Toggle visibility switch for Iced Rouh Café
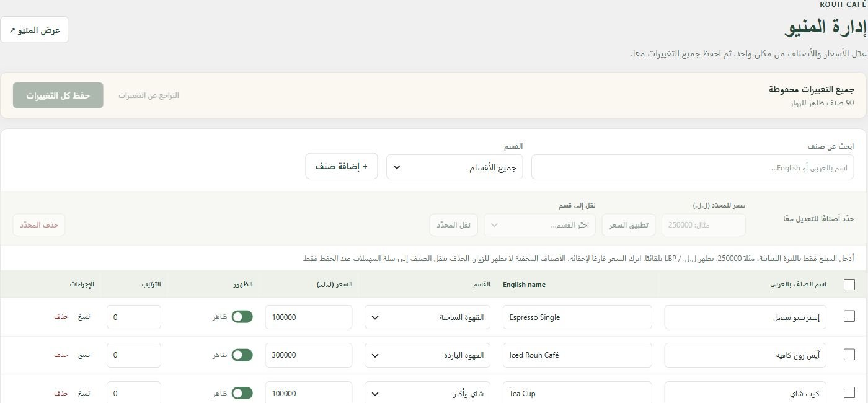868x403 pixels. pyautogui.click(x=242, y=355)
